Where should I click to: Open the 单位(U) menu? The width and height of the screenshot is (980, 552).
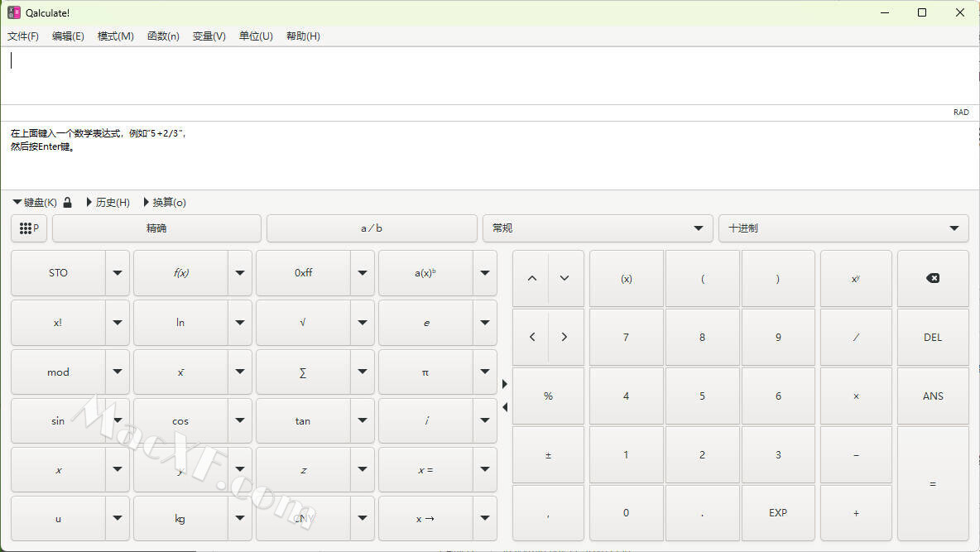click(x=256, y=36)
